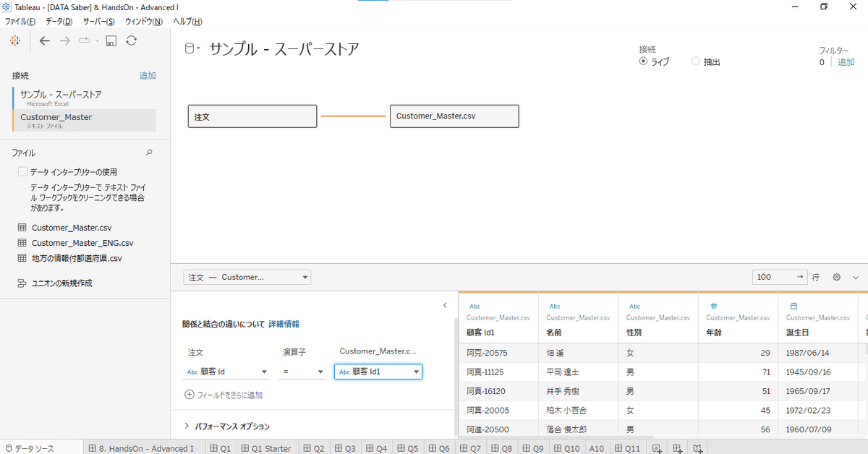Open the データ(D) menu
The width and height of the screenshot is (868, 454).
pos(59,22)
